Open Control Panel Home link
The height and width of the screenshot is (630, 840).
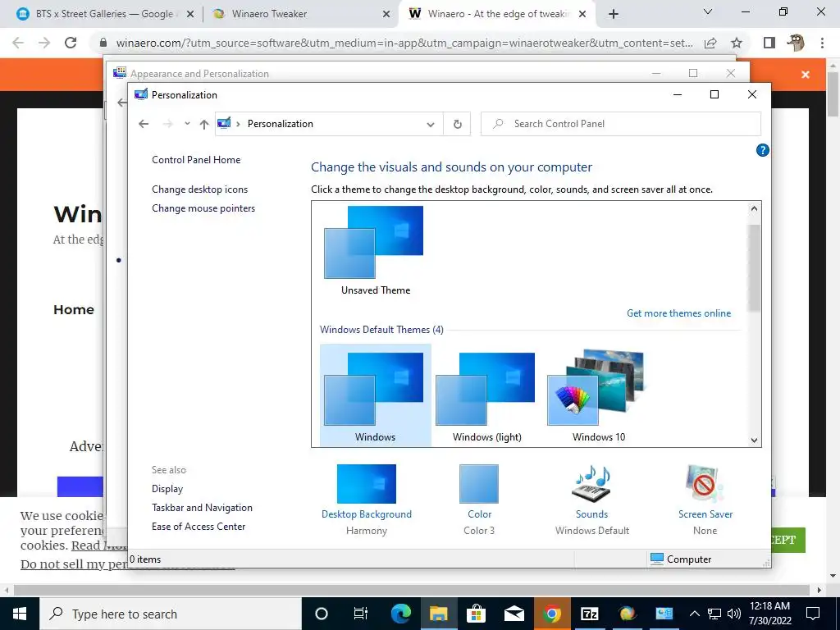pyautogui.click(x=196, y=160)
